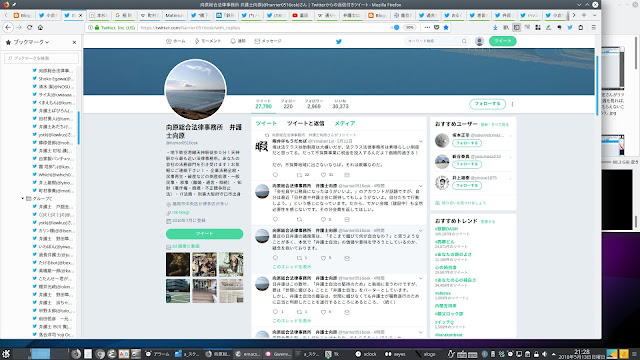Viewport: 640px width, 360px height.
Task: Open profile more-options vertical dots
Action: 512,104
